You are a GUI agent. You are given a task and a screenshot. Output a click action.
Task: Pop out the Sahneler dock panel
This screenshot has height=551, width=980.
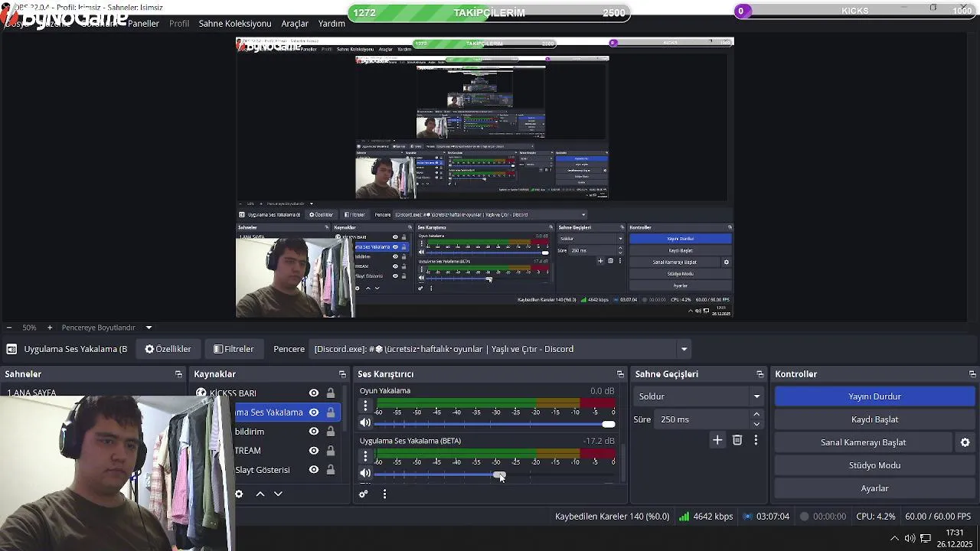pos(178,374)
